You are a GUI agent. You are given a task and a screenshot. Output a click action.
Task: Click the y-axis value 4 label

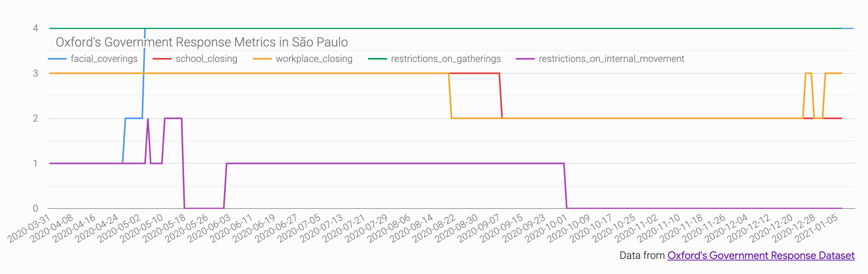tap(36, 28)
